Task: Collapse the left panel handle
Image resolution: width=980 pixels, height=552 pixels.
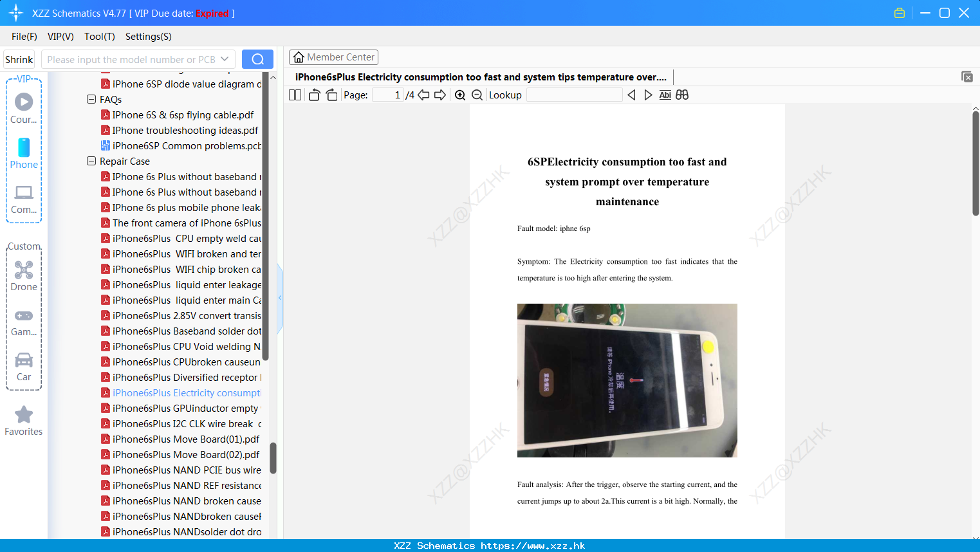Action: [x=280, y=298]
